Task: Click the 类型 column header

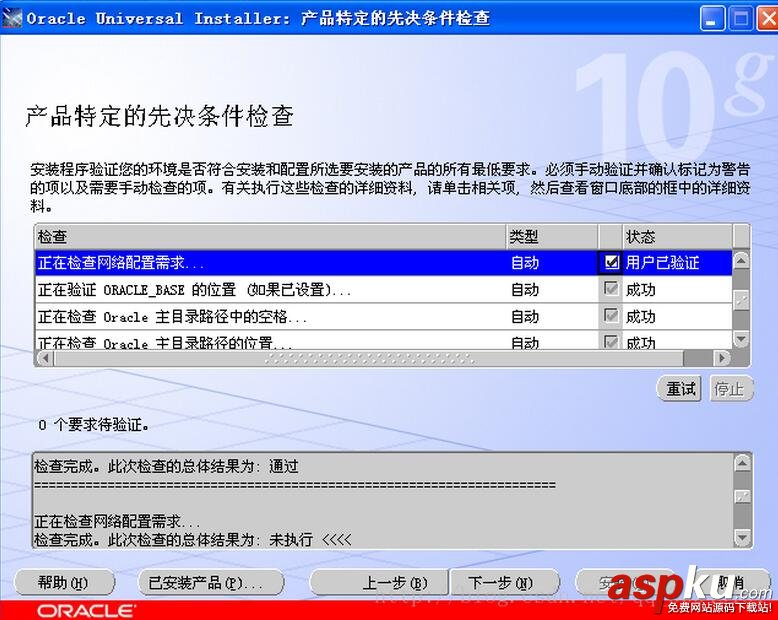Action: 552,237
